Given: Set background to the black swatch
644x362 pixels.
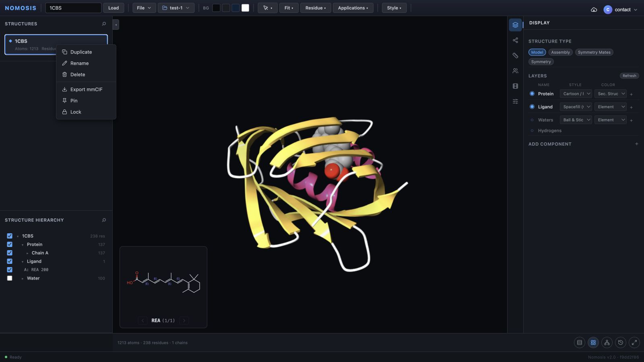Looking at the screenshot, I should (x=216, y=8).
